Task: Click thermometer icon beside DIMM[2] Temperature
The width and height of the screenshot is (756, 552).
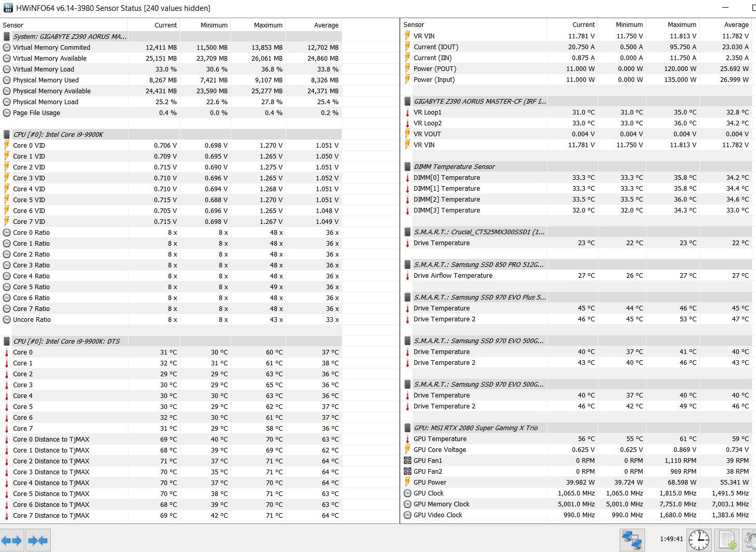Action: pyautogui.click(x=408, y=199)
